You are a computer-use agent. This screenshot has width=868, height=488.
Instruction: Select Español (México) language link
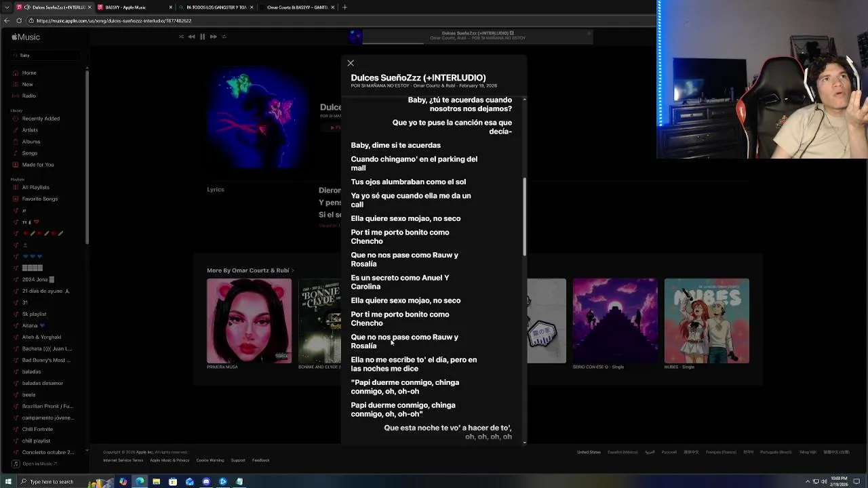click(623, 452)
